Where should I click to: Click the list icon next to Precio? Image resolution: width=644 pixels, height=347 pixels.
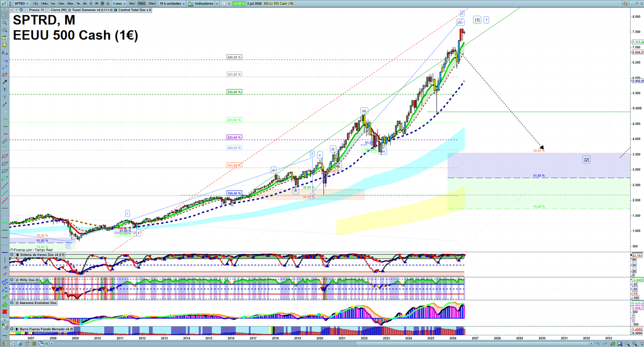[42, 10]
